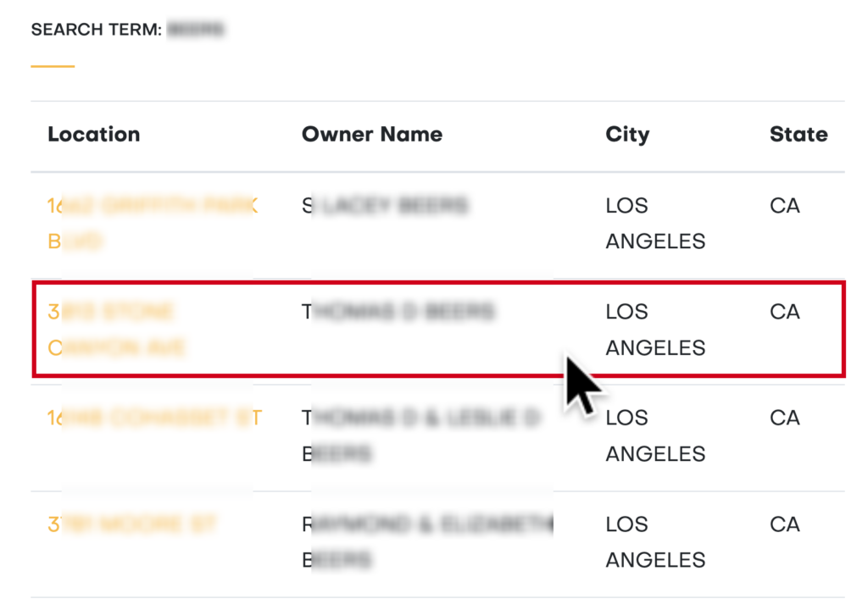Click the Location column header
The width and height of the screenshot is (868, 610).
93,135
